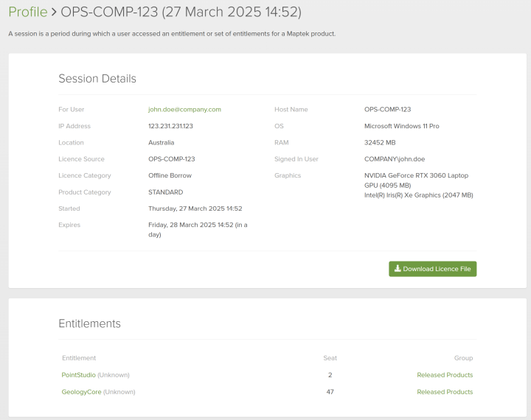Image resolution: width=531 pixels, height=420 pixels.
Task: Click the Entitlements section heading
Action: [x=89, y=323]
